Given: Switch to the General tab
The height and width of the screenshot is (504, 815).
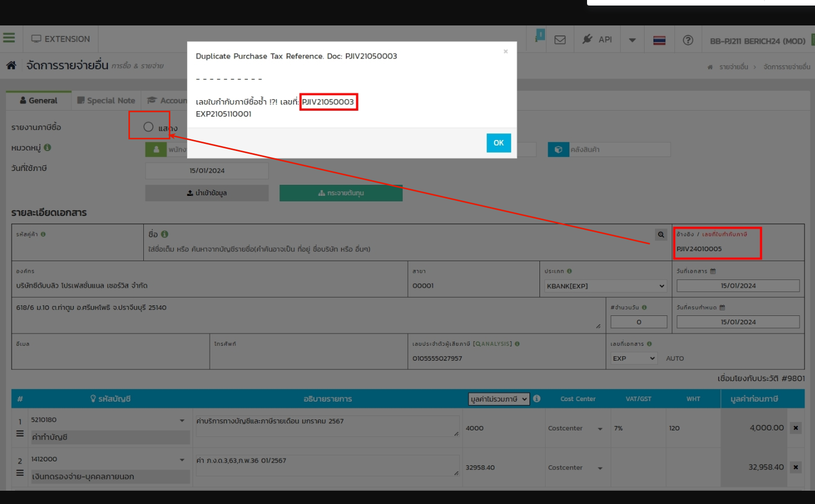Looking at the screenshot, I should [39, 101].
